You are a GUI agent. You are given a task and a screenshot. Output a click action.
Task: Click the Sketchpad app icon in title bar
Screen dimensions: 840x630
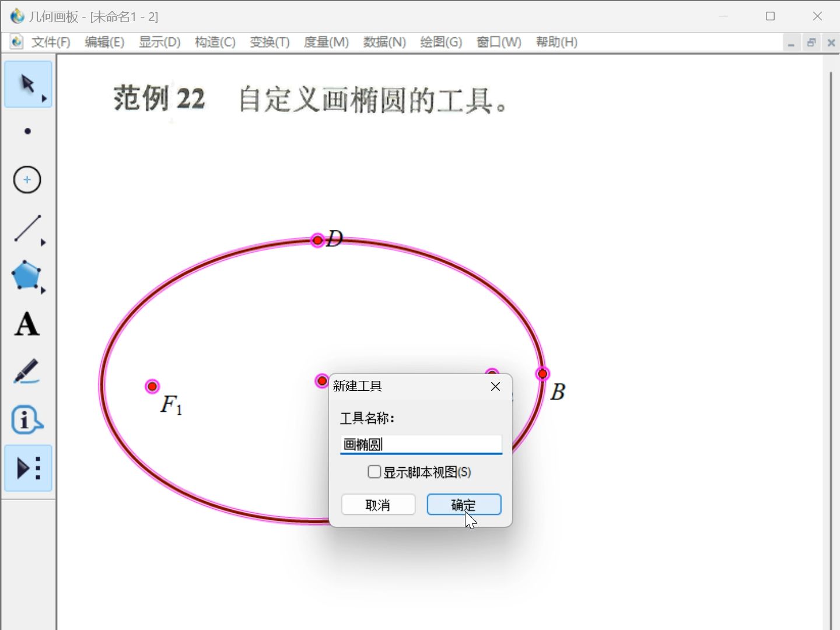(17, 16)
